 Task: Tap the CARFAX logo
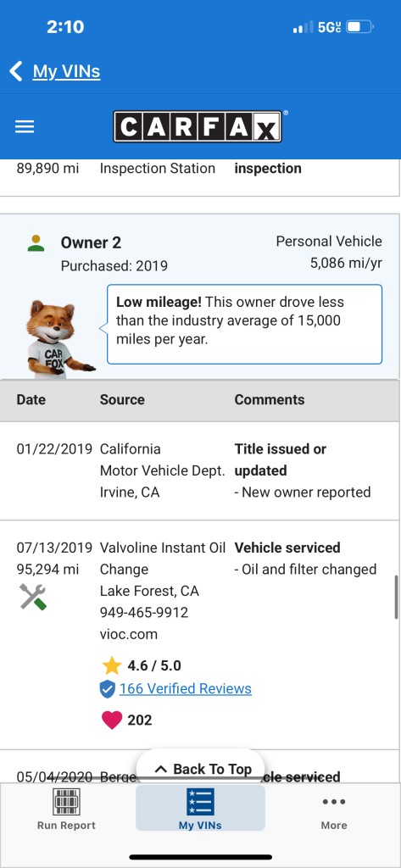tap(198, 126)
